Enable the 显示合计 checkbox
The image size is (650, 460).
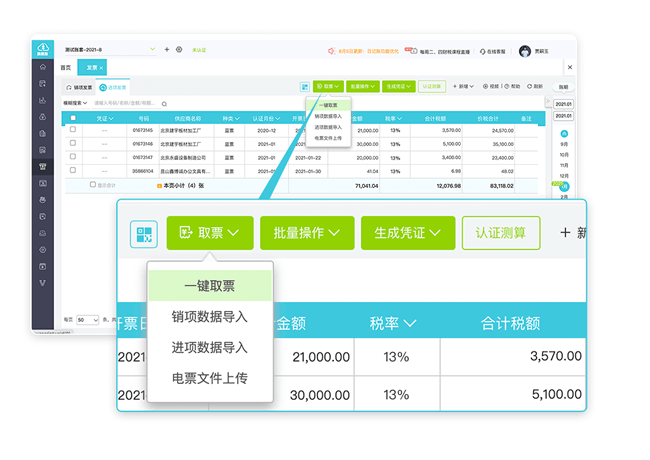(x=93, y=184)
